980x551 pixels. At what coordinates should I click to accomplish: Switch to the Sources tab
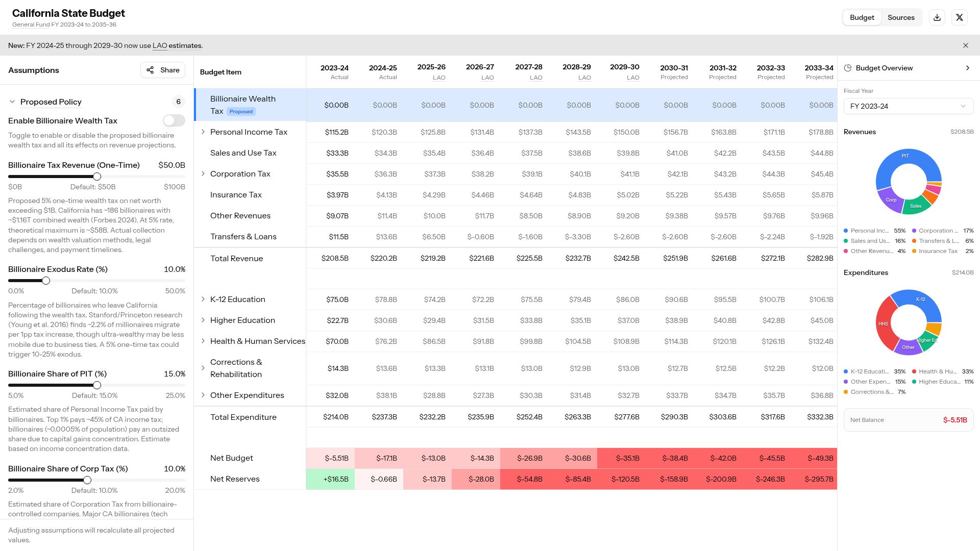901,17
